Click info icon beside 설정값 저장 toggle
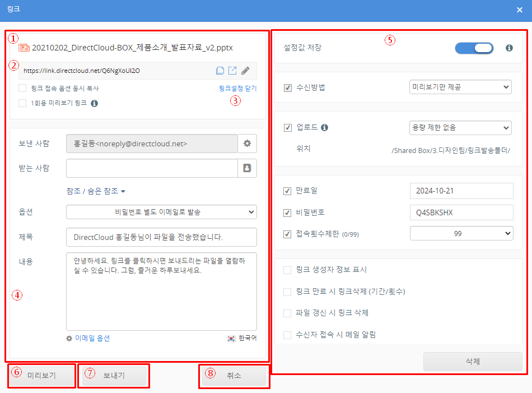The width and height of the screenshot is (532, 393). 509,48
